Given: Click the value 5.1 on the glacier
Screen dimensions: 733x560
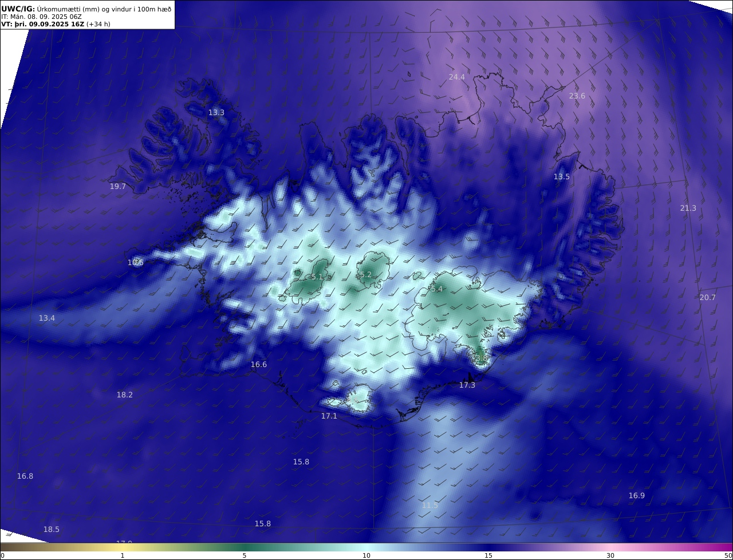Looking at the screenshot, I should tap(317, 277).
